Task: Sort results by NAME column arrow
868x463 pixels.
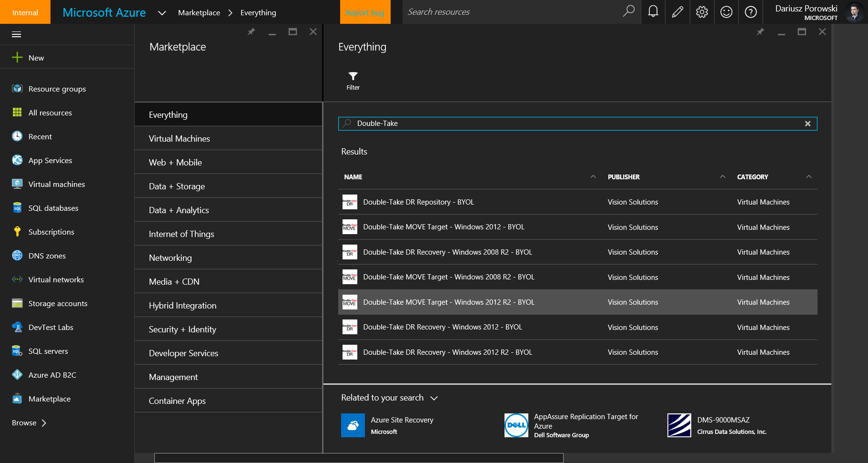Action: coord(593,177)
